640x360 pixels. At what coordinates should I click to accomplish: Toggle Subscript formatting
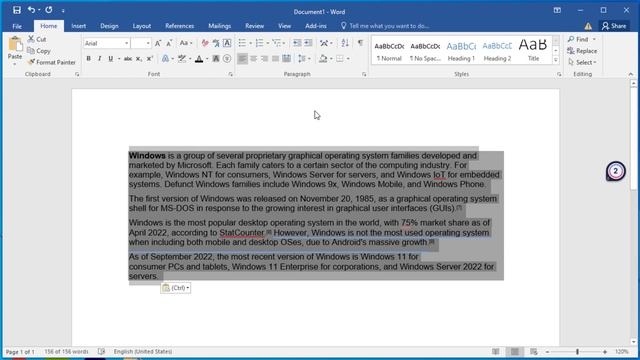(x=139, y=59)
